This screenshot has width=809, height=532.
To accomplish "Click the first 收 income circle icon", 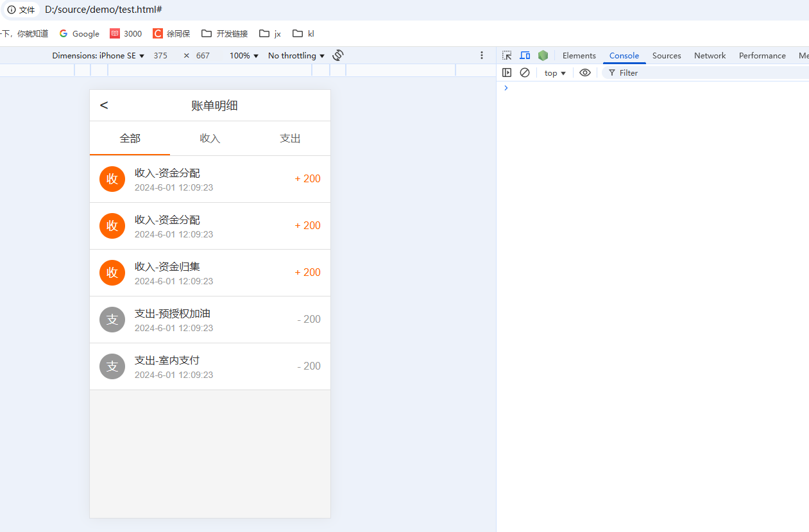I will coord(112,178).
